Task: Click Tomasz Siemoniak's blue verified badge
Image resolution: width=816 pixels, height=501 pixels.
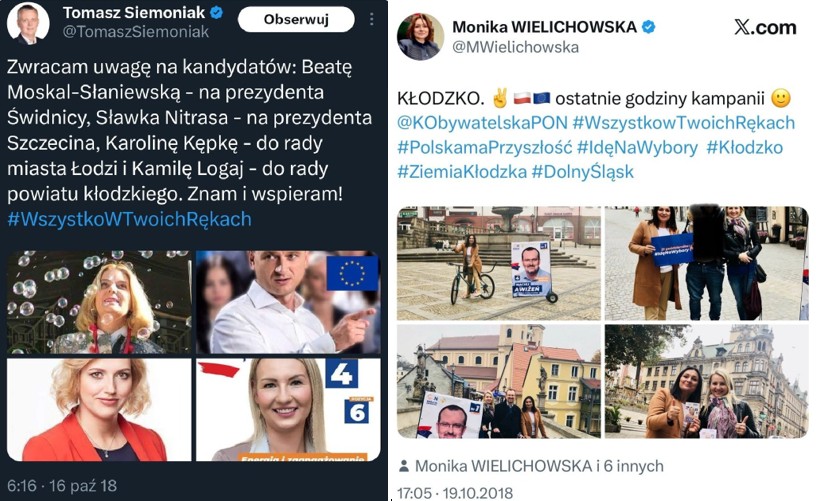Action: point(216,12)
